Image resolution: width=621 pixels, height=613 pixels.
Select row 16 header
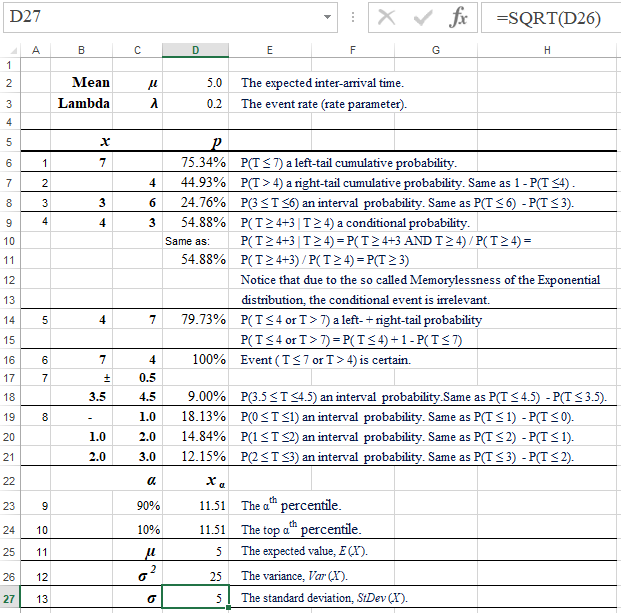(x=9, y=358)
